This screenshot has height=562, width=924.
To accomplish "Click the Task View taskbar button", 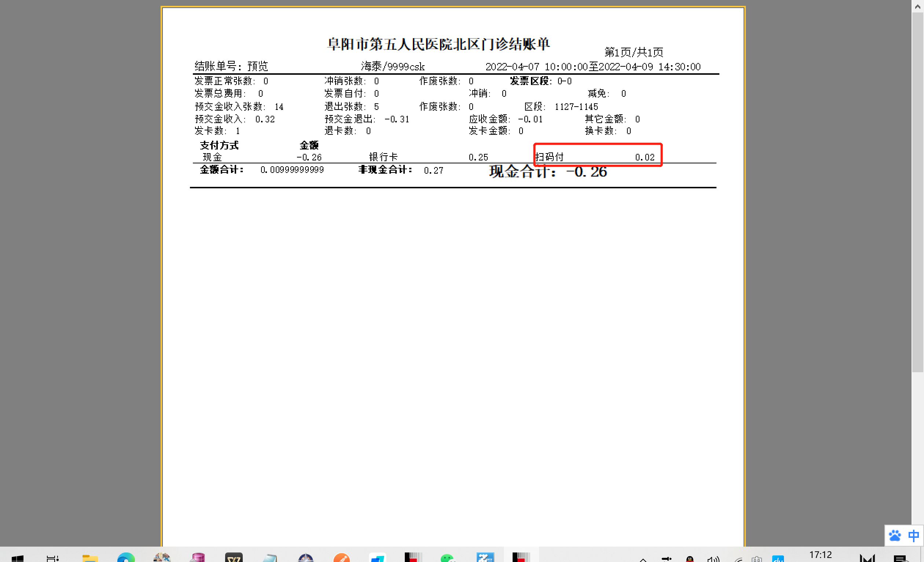I will [52, 558].
